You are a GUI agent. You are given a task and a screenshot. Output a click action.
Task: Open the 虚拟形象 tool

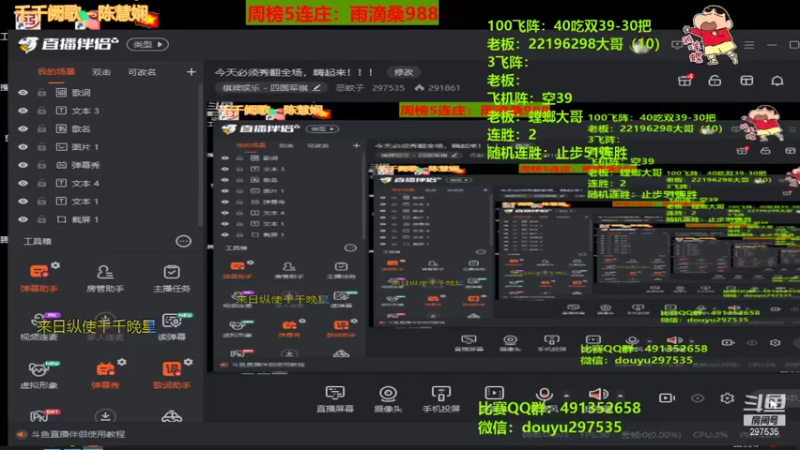click(x=39, y=375)
